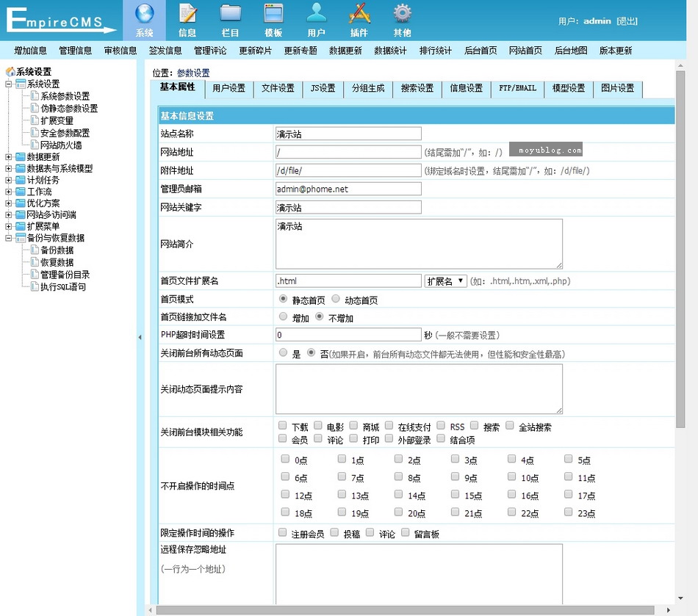Expand the 工作流 tree node

click(x=9, y=191)
